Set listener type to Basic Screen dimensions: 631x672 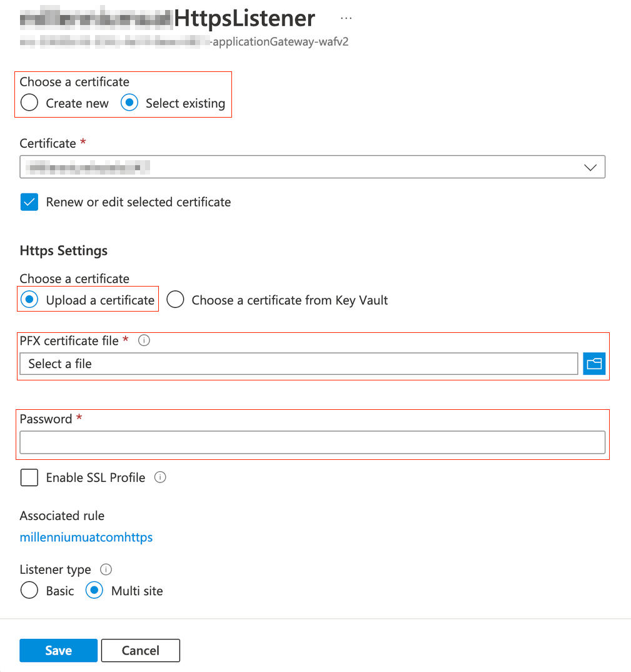pyautogui.click(x=29, y=591)
